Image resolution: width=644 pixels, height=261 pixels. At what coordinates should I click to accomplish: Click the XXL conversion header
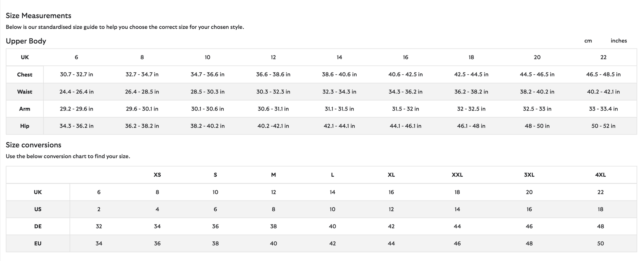click(x=457, y=175)
